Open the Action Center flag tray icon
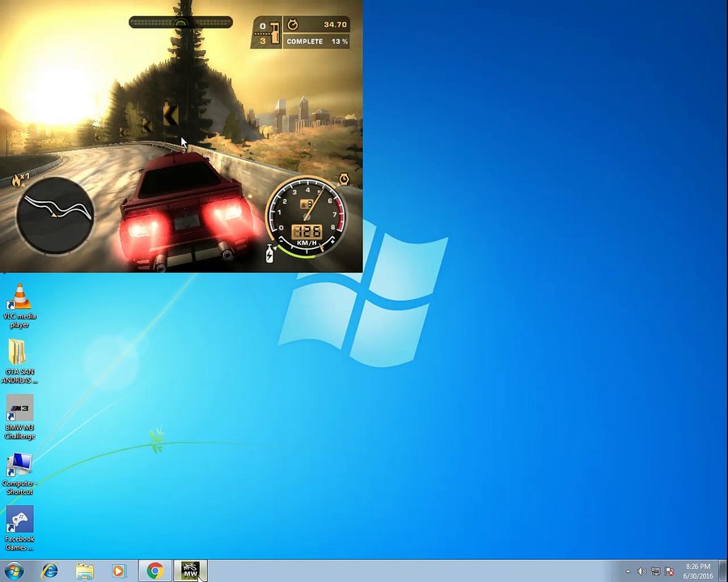Image resolution: width=728 pixels, height=582 pixels. click(x=669, y=571)
